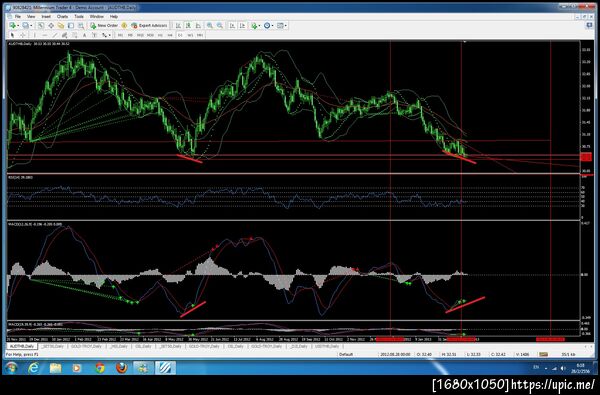600x395 pixels.
Task: Open the Indicators list icon
Action: click(x=254, y=26)
